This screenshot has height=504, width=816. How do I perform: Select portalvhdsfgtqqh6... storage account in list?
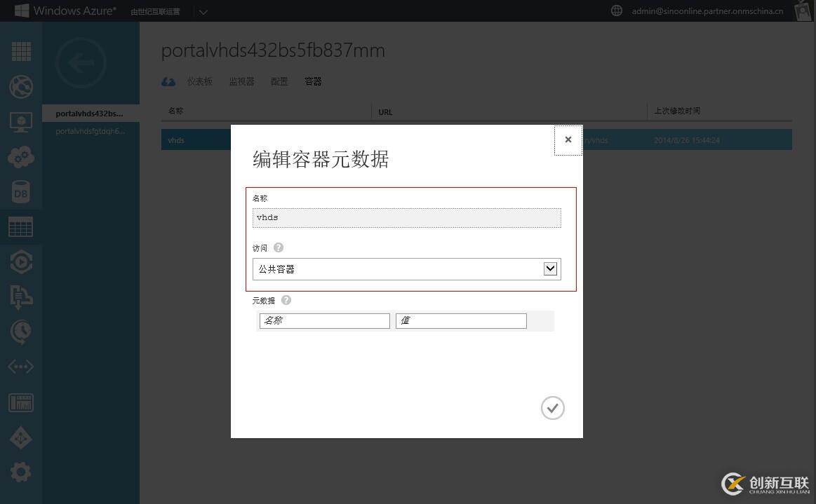coord(91,131)
